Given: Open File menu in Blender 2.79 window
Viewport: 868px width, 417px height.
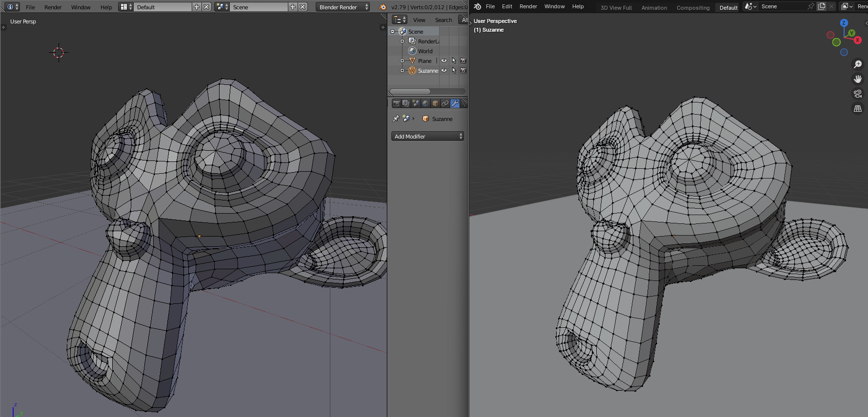Looking at the screenshot, I should [x=30, y=7].
